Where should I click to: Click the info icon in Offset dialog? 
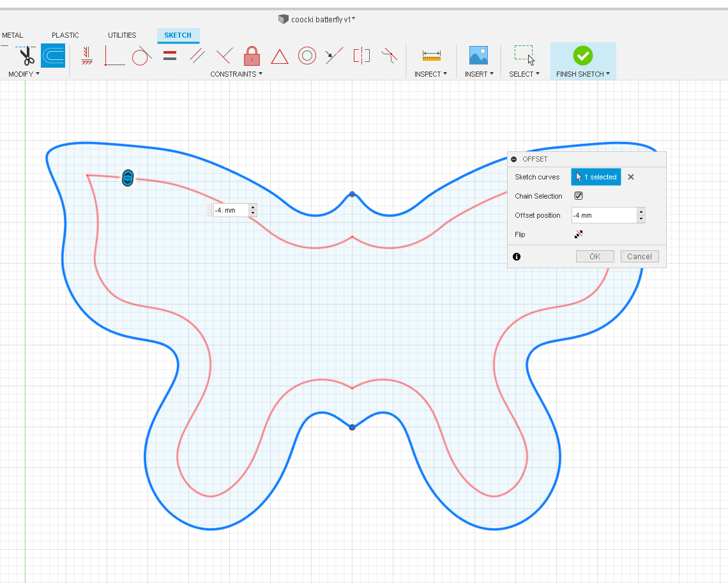516,257
